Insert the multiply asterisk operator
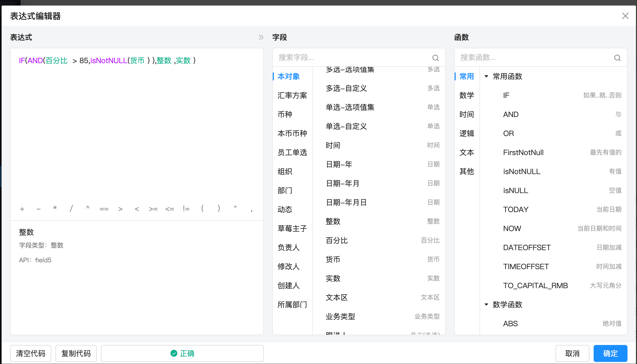The height and width of the screenshot is (364, 637). pyautogui.click(x=55, y=208)
